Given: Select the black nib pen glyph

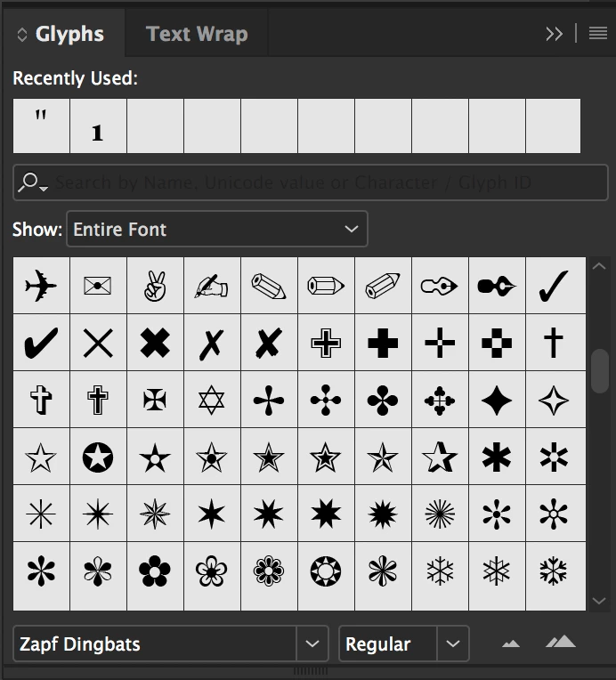Looking at the screenshot, I should point(497,286).
